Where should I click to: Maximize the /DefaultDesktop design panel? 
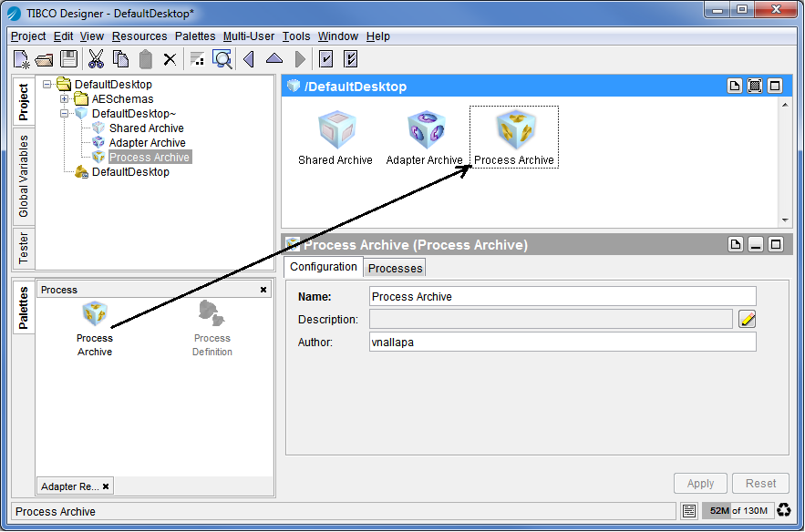click(x=775, y=87)
